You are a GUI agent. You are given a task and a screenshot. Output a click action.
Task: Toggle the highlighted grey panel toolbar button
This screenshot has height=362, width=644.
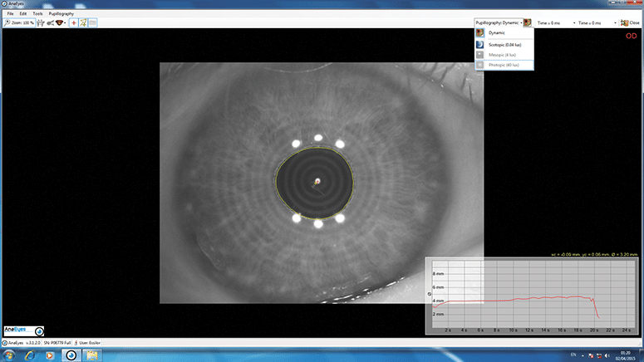92,22
